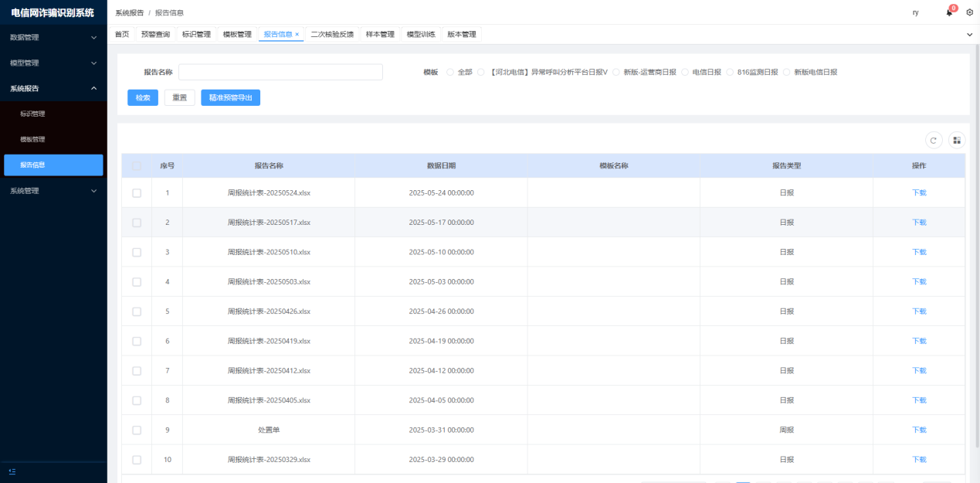Click the blue 检索 search button
Screen dimensions: 980x483
click(143, 97)
